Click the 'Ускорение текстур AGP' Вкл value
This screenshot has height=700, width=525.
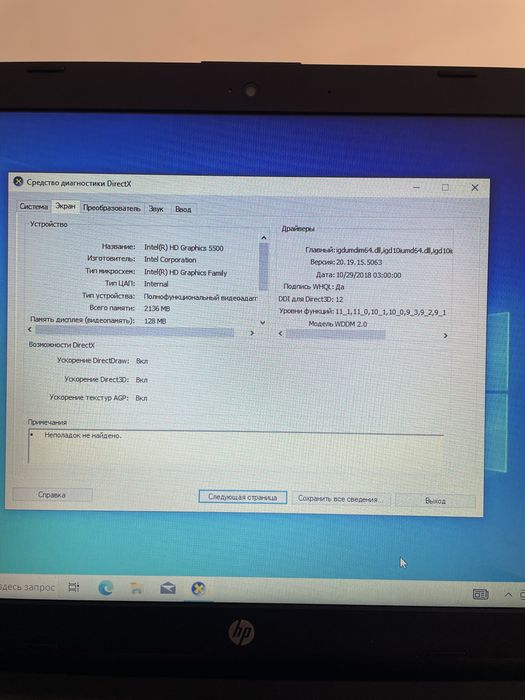tap(141, 398)
